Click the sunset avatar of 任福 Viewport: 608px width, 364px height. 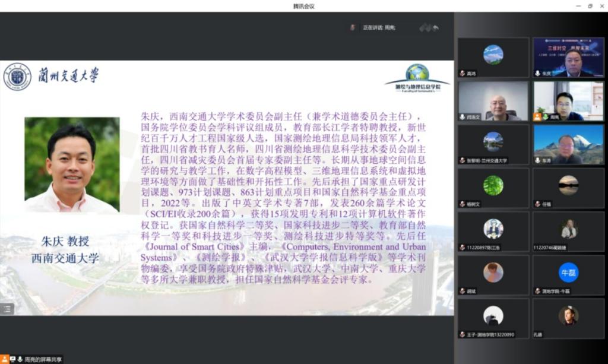click(x=568, y=185)
